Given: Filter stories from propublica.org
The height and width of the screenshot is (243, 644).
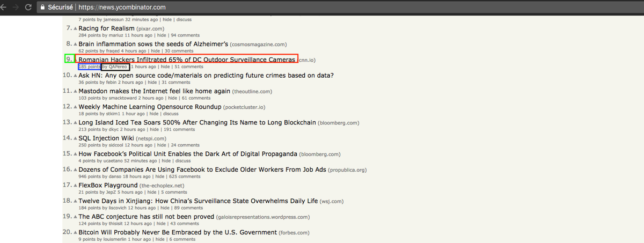Looking at the screenshot, I should 348,170.
